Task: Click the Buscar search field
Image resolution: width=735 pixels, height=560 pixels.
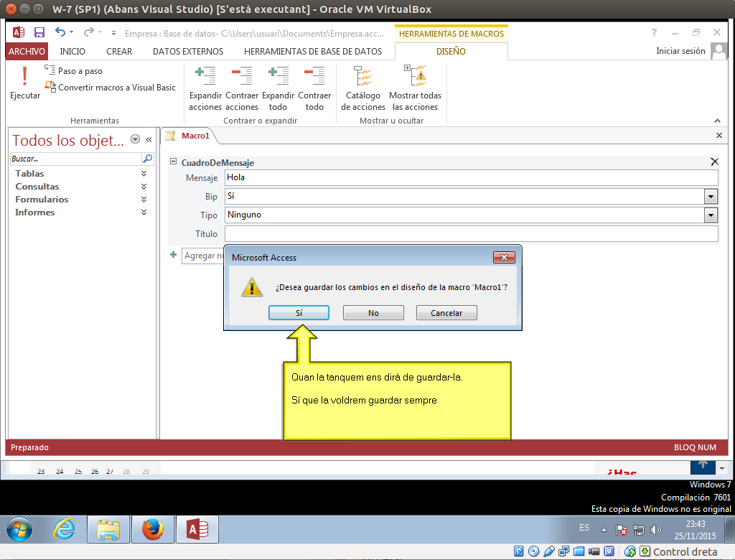Action: pyautogui.click(x=75, y=159)
